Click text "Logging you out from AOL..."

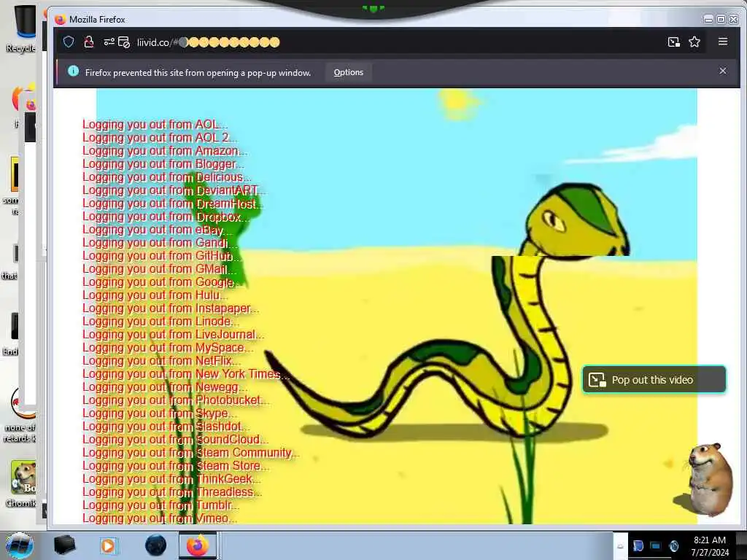point(155,124)
